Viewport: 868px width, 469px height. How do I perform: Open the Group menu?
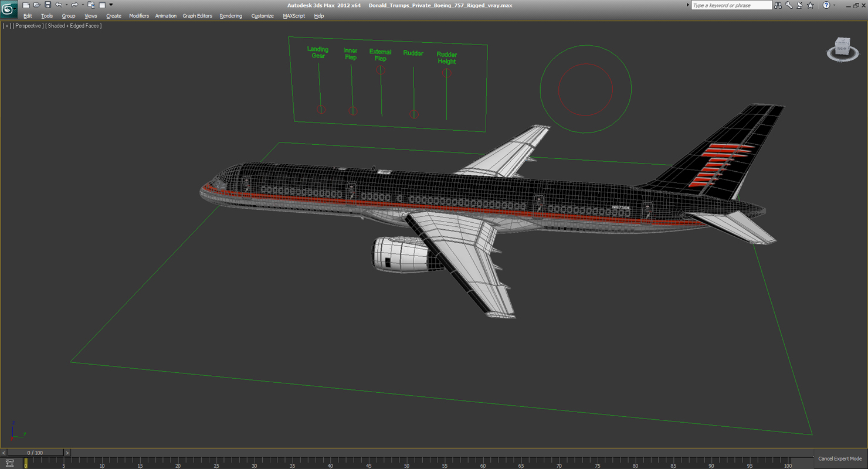point(69,16)
